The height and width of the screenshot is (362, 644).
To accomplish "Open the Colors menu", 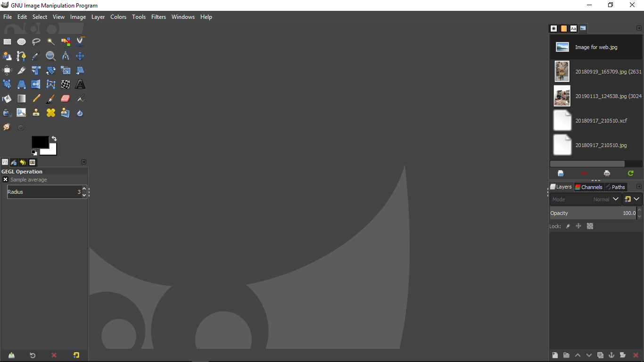I will click(x=118, y=17).
